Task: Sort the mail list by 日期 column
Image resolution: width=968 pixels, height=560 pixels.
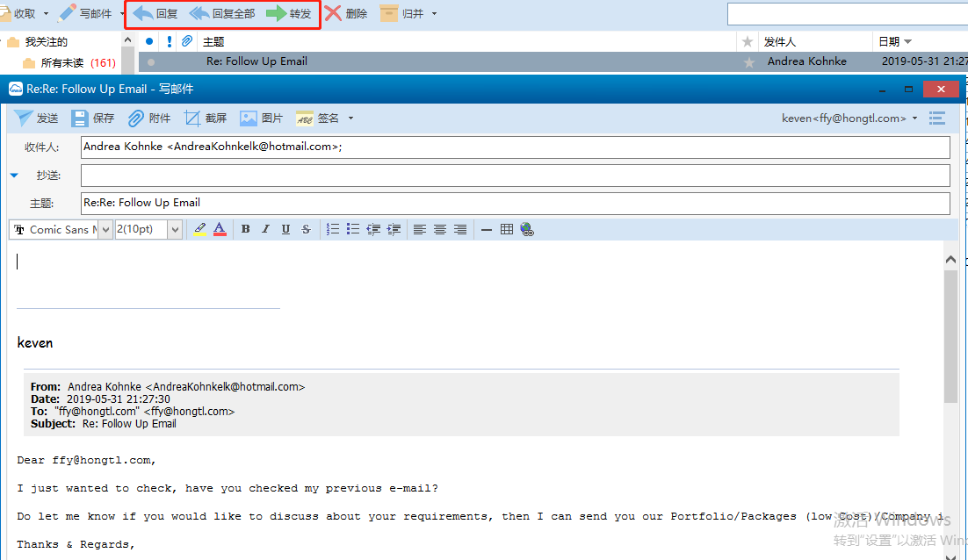Action: tap(894, 41)
